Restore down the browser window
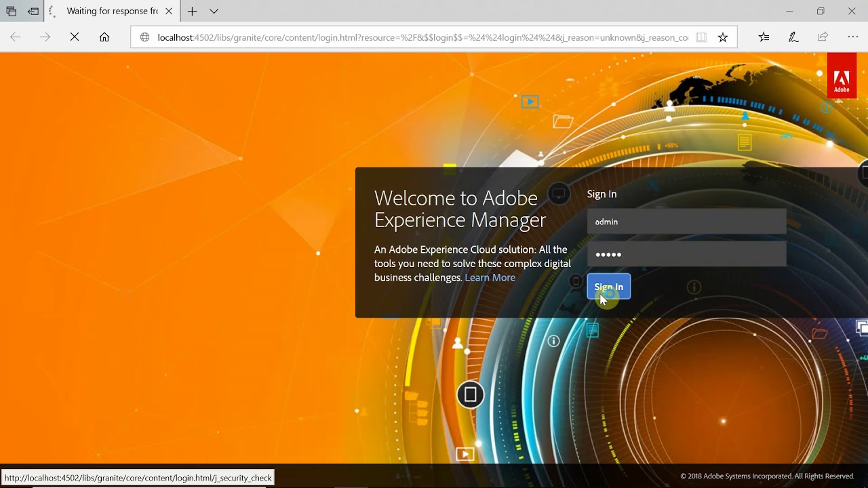 pyautogui.click(x=821, y=12)
